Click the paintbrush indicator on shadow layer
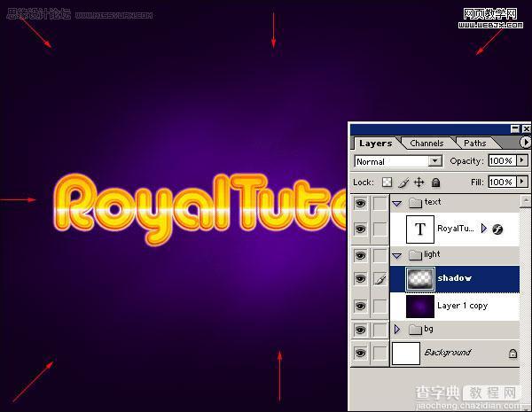Viewport: 532px width, 412px height. [380, 279]
